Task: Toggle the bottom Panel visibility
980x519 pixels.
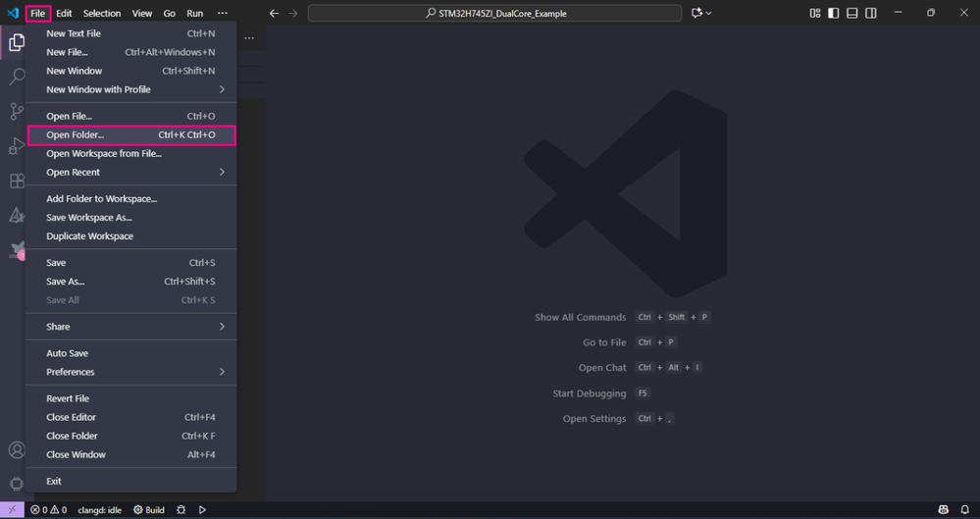Action: [x=851, y=13]
